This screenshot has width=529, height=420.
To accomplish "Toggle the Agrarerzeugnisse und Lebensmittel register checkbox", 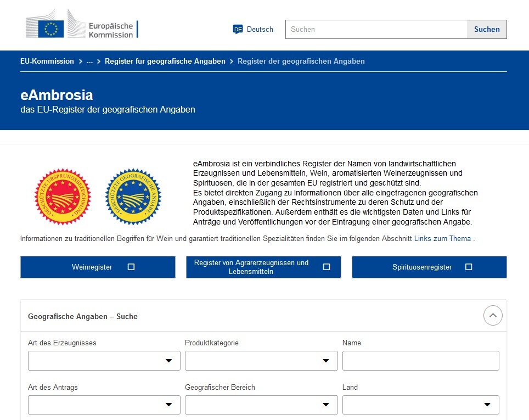I will (327, 267).
